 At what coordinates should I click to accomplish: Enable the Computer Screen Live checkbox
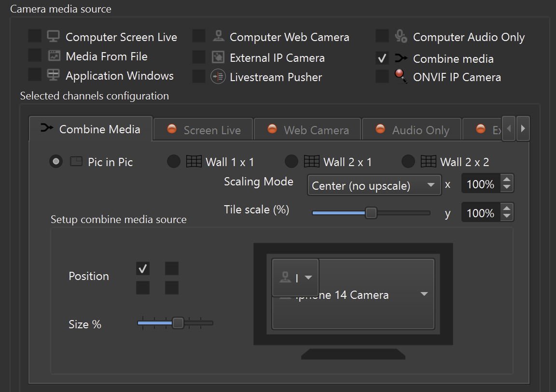[35, 36]
